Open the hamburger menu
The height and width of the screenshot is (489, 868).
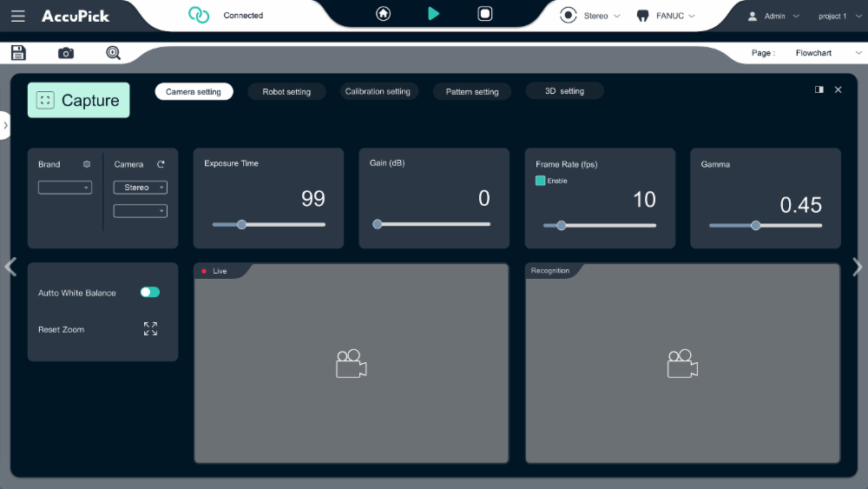(18, 16)
